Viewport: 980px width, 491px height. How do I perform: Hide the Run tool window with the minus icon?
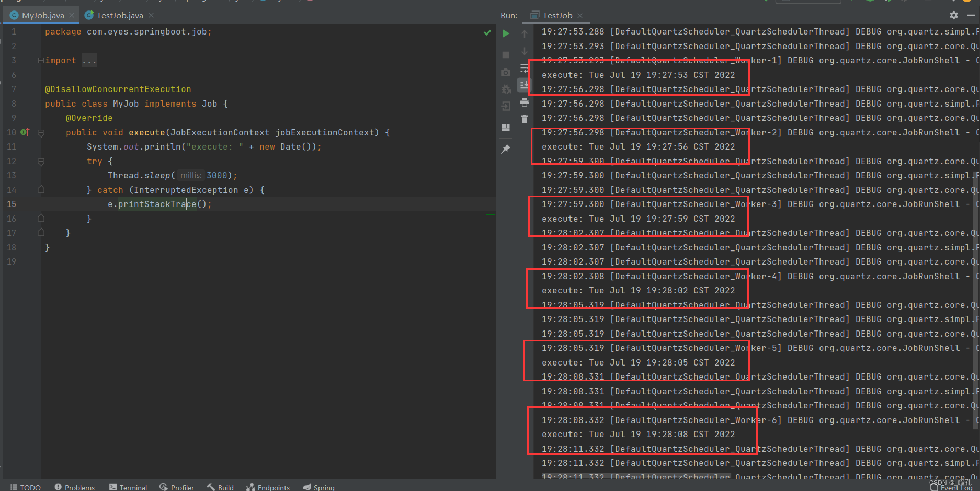[x=971, y=15]
